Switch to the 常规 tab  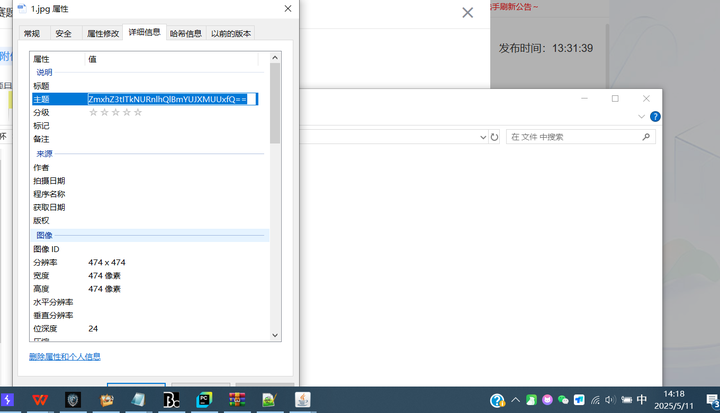tap(32, 34)
